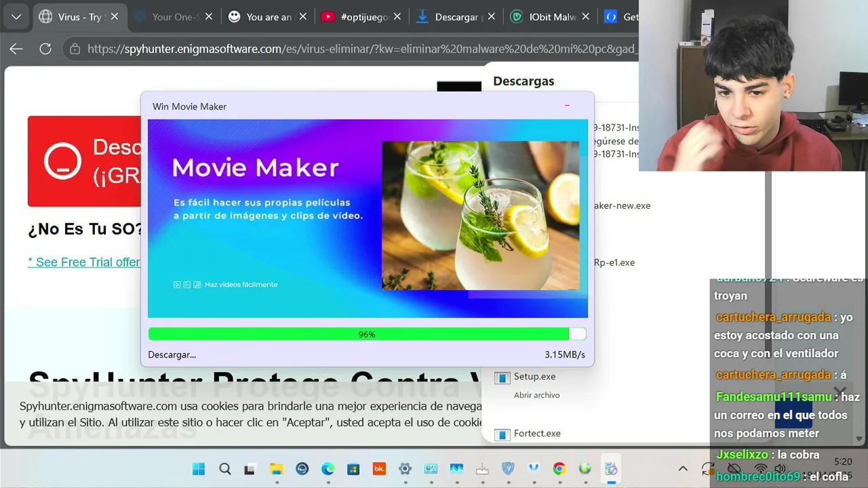Open Wi-Fi network settings in the tray

(761, 468)
